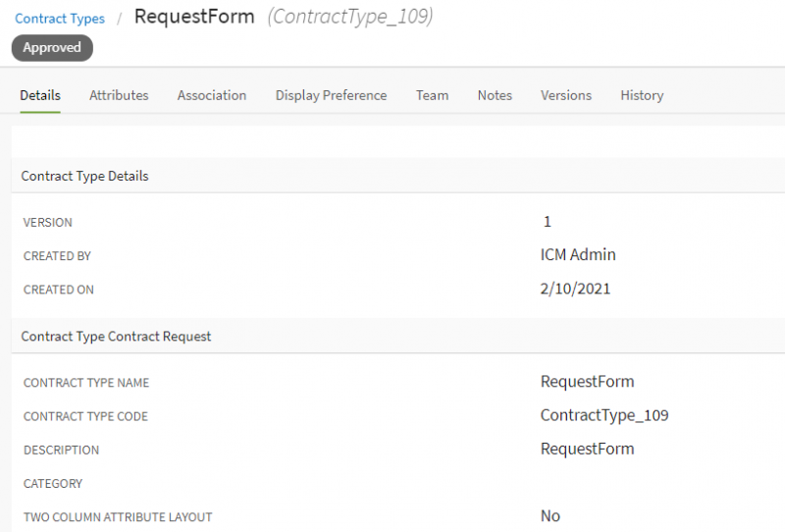
Task: Go to the Team tab
Action: pos(432,95)
